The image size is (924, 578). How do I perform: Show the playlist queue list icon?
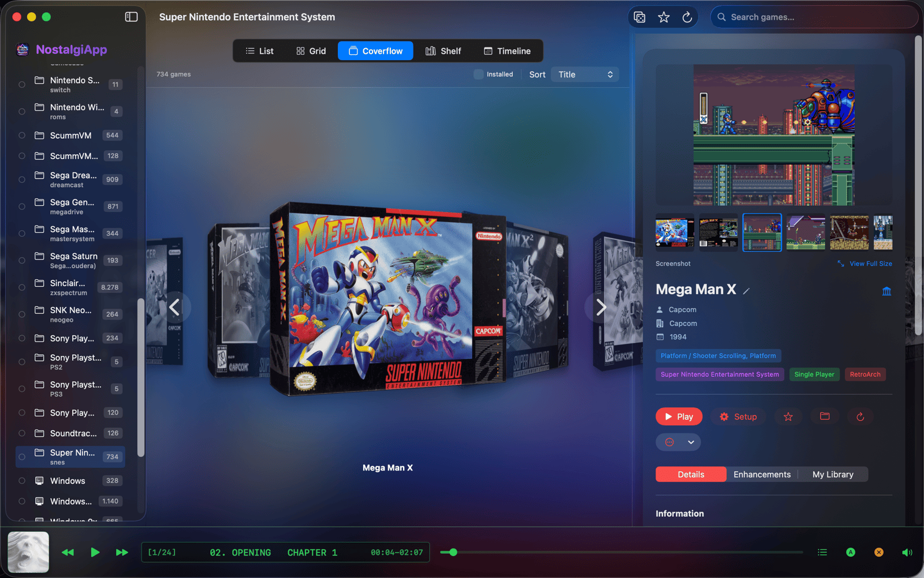click(822, 553)
